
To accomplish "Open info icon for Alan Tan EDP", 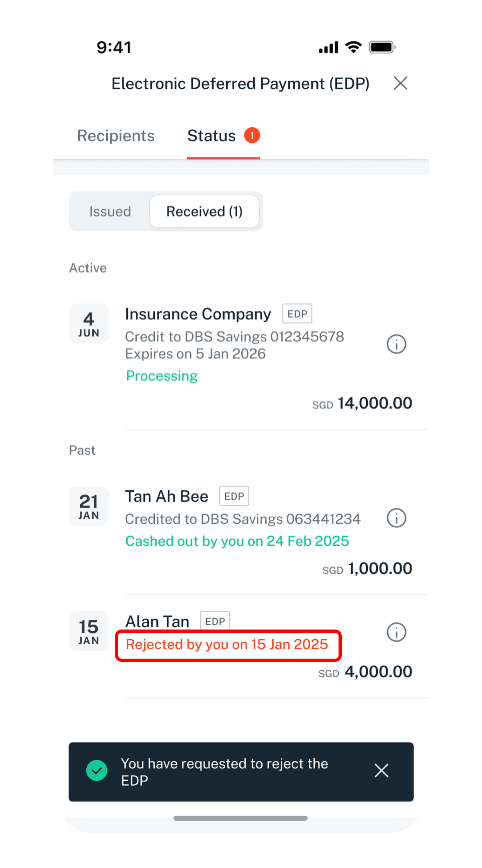I will click(x=396, y=632).
